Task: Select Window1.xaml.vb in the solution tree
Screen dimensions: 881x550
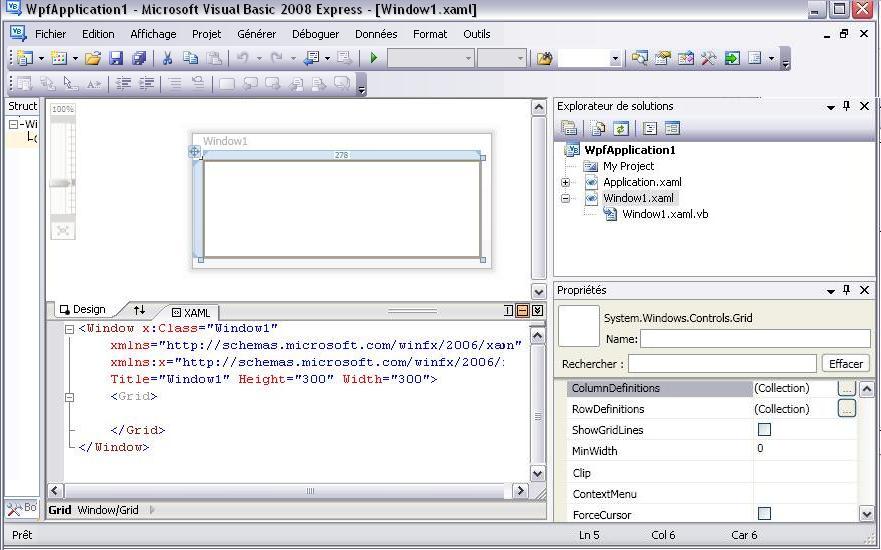Action: (x=665, y=214)
